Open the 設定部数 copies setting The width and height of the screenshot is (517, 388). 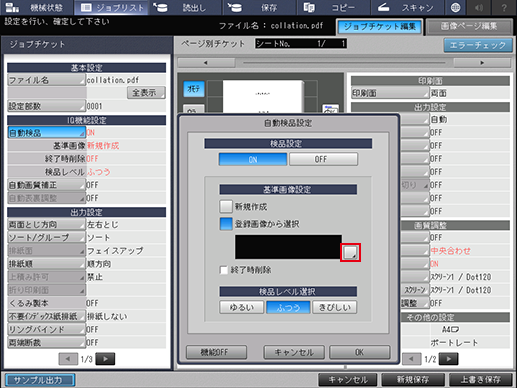pyautogui.click(x=46, y=106)
